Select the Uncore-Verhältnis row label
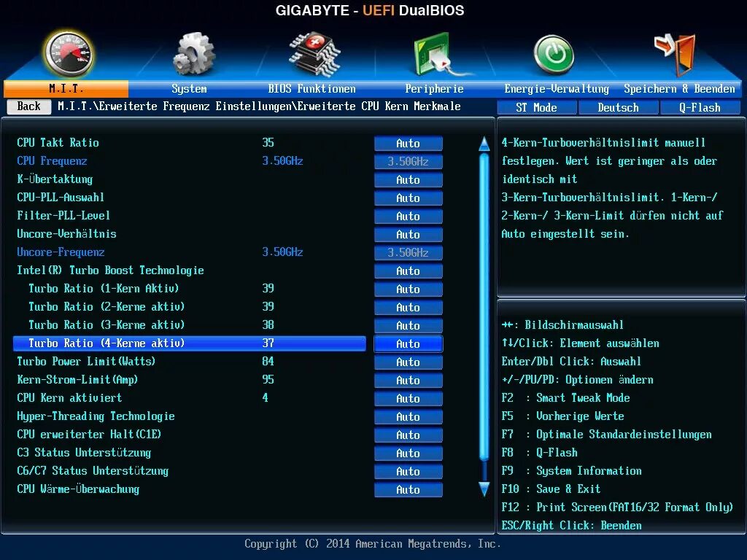Screen dimensions: 747x560 (66, 233)
